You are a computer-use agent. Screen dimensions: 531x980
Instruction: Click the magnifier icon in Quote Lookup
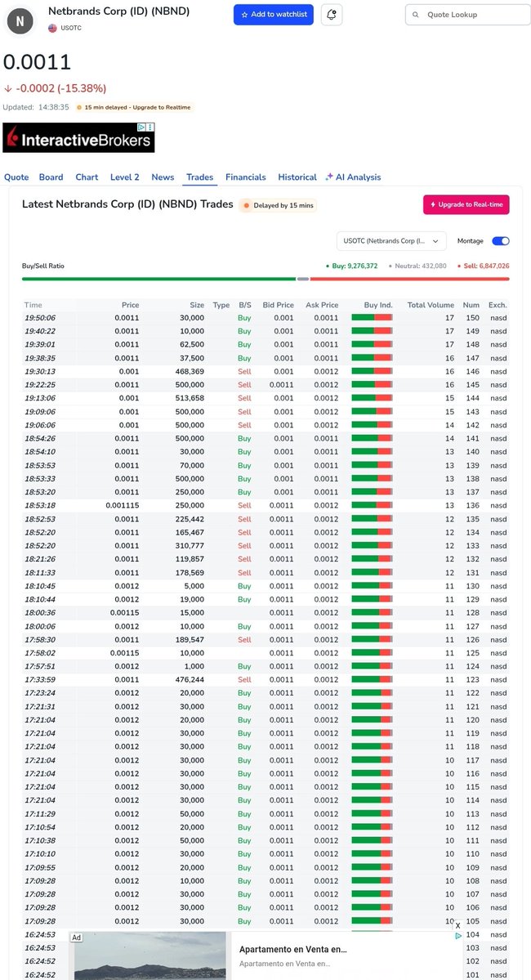(416, 15)
